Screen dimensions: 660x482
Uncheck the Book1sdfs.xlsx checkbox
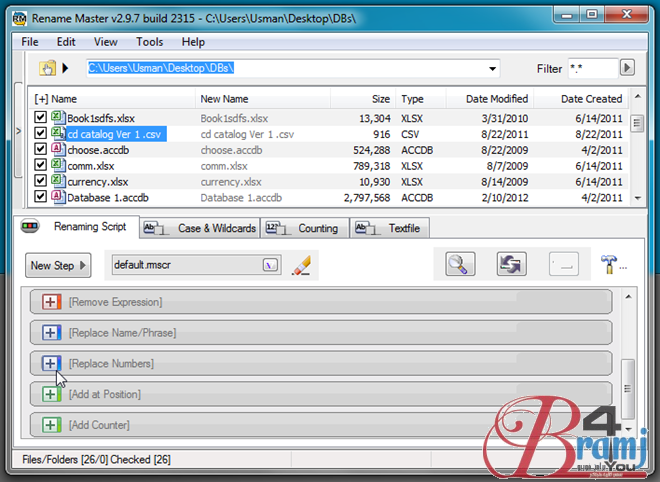(x=40, y=117)
